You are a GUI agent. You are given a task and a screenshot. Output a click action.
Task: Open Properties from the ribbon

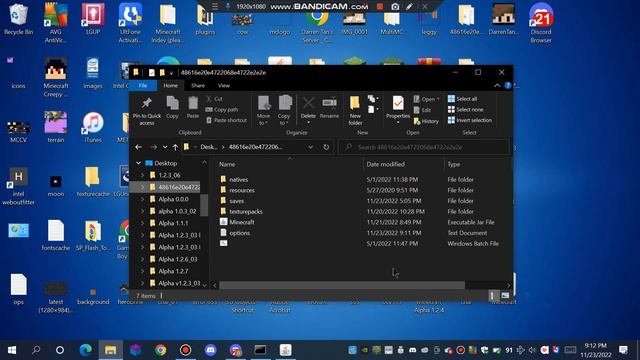click(398, 109)
